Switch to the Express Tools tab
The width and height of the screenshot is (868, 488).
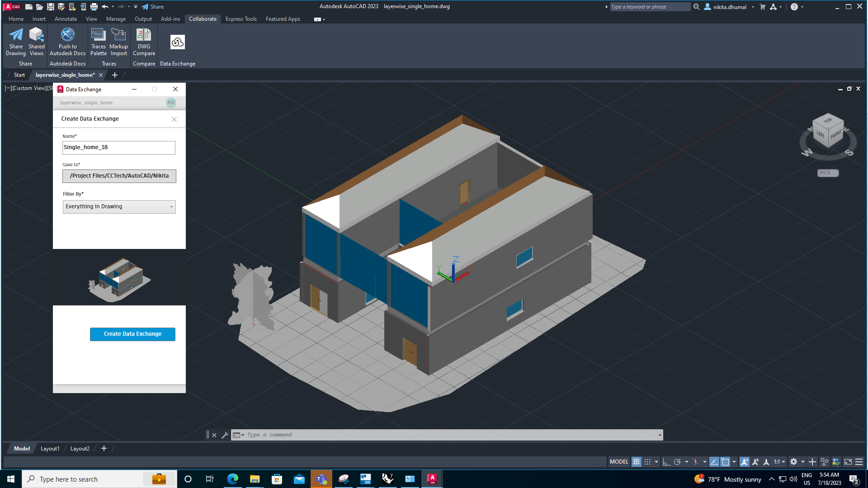click(241, 19)
